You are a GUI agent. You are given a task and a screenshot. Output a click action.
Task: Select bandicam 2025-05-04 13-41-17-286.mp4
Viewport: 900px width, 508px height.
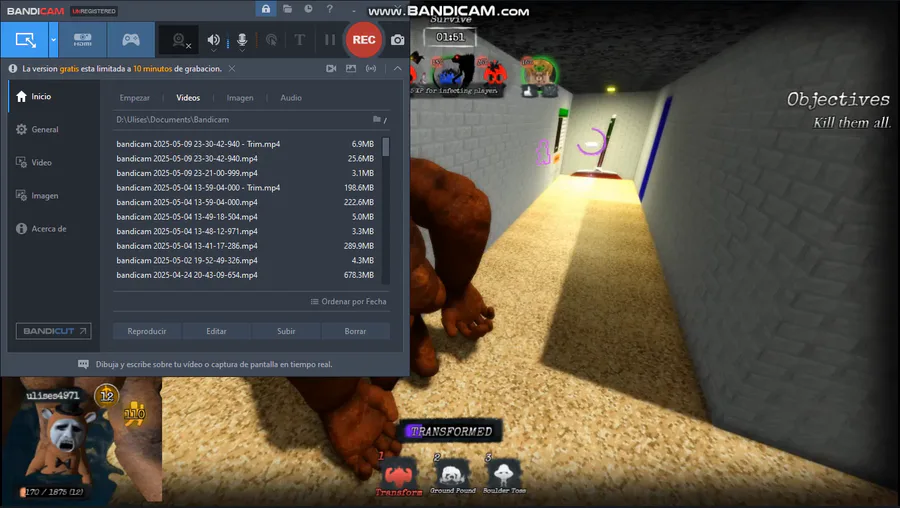[246, 246]
